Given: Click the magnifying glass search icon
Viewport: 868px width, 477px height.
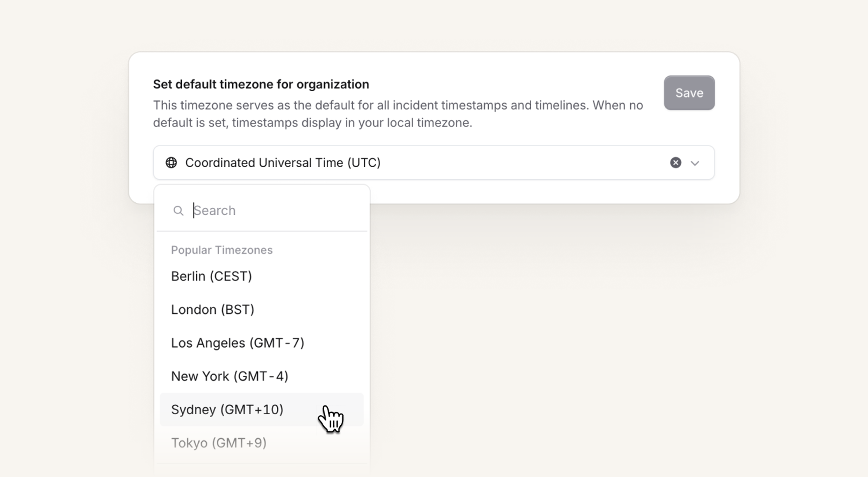Looking at the screenshot, I should point(178,211).
